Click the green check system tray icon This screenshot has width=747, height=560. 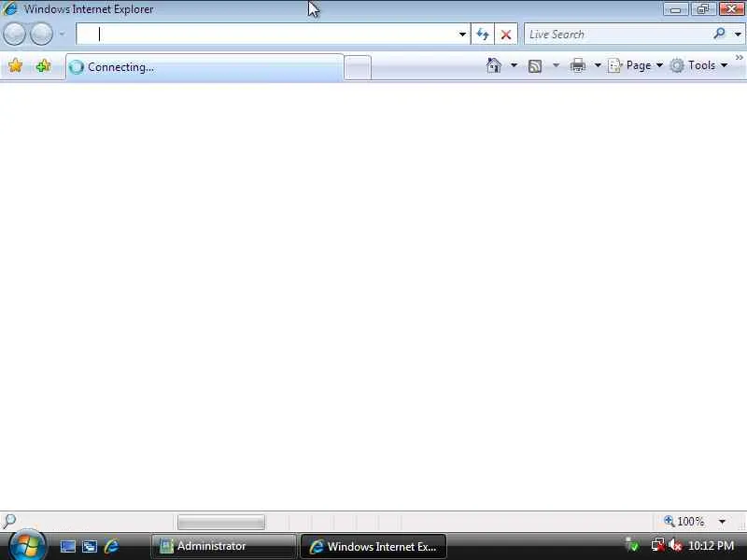tap(632, 545)
